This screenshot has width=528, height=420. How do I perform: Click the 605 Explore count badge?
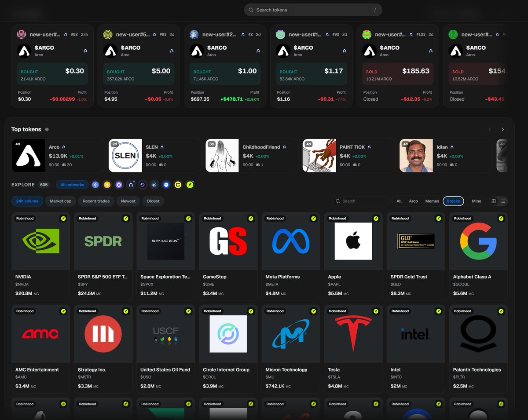click(x=44, y=185)
